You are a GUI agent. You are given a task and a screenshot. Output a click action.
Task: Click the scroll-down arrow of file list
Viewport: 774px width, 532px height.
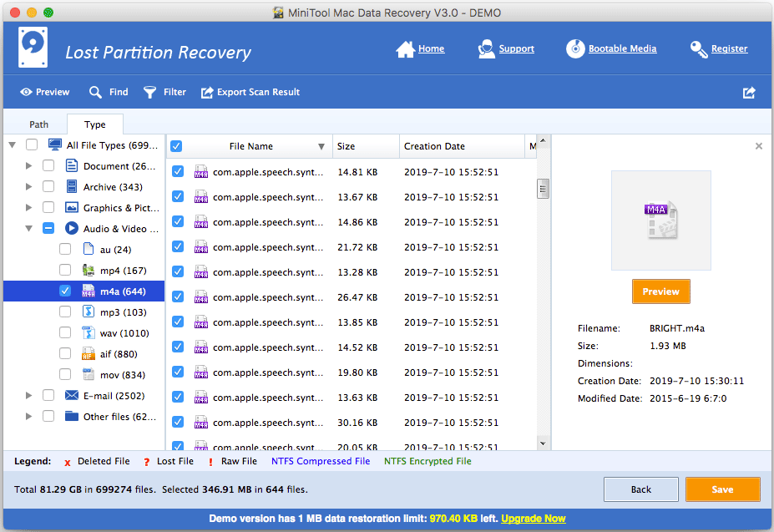coord(543,443)
